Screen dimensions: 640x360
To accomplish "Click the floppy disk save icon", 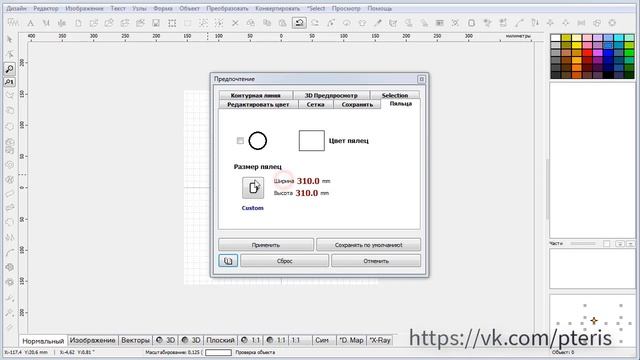I will coord(156,23).
